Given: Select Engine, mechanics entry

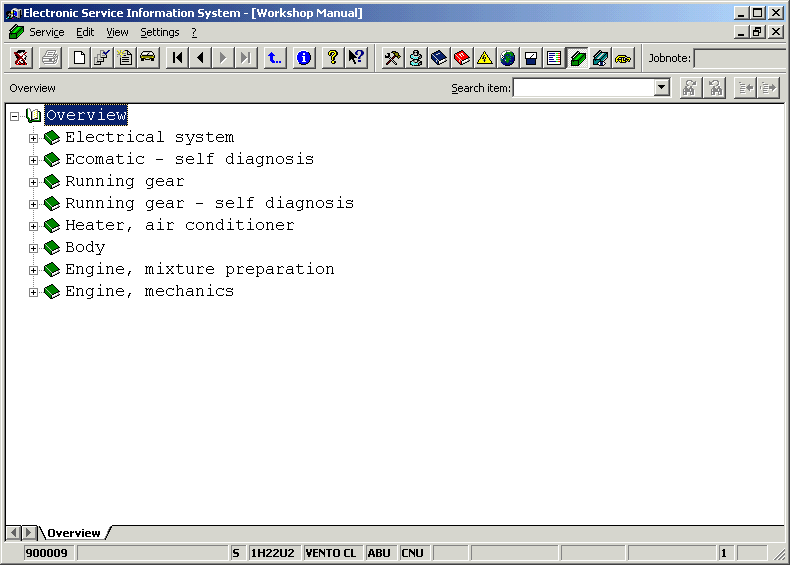Looking at the screenshot, I should [x=150, y=291].
